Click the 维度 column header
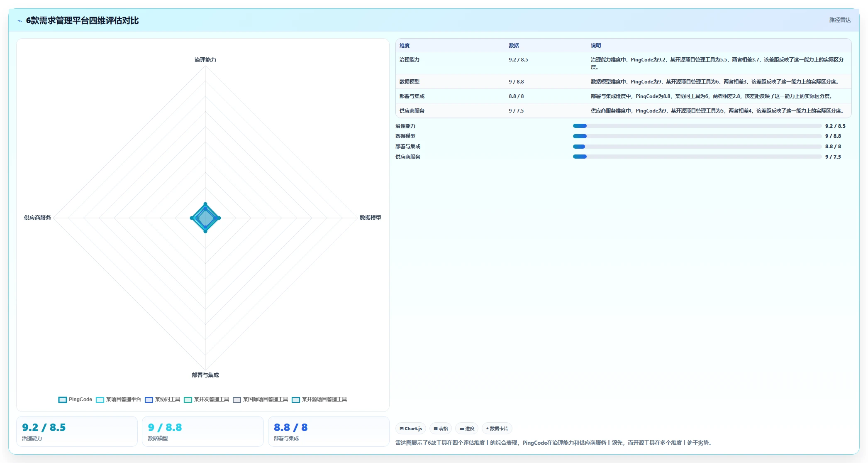868x463 pixels. [x=405, y=46]
